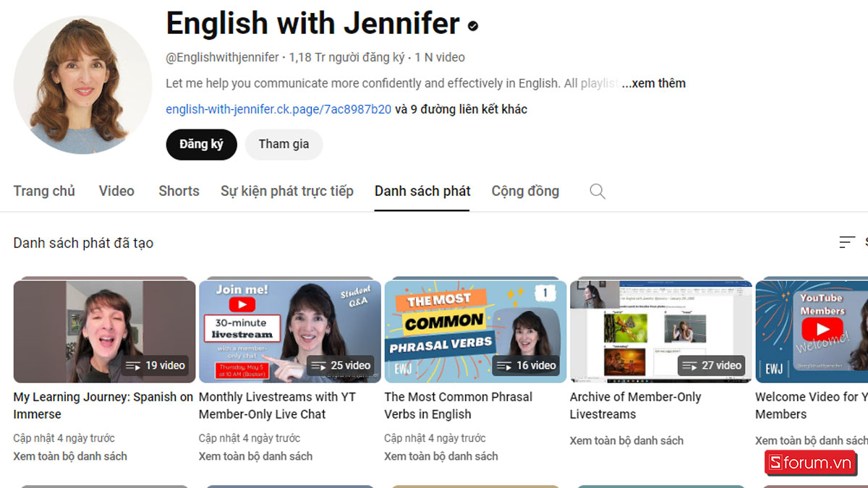Click title 'Archive of Member-Only Livestreams'
Image resolution: width=868 pixels, height=488 pixels.
(x=636, y=406)
